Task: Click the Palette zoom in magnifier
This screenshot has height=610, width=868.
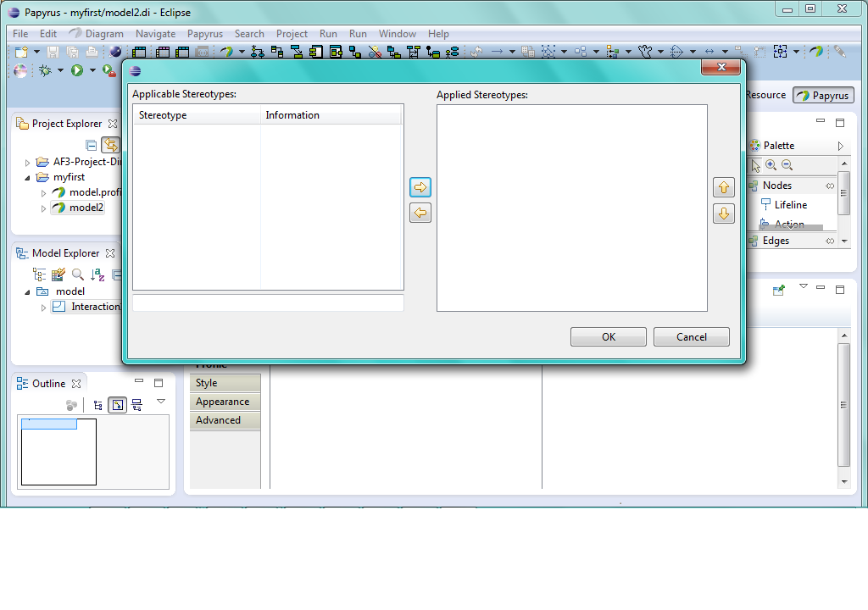Action: tap(771, 165)
